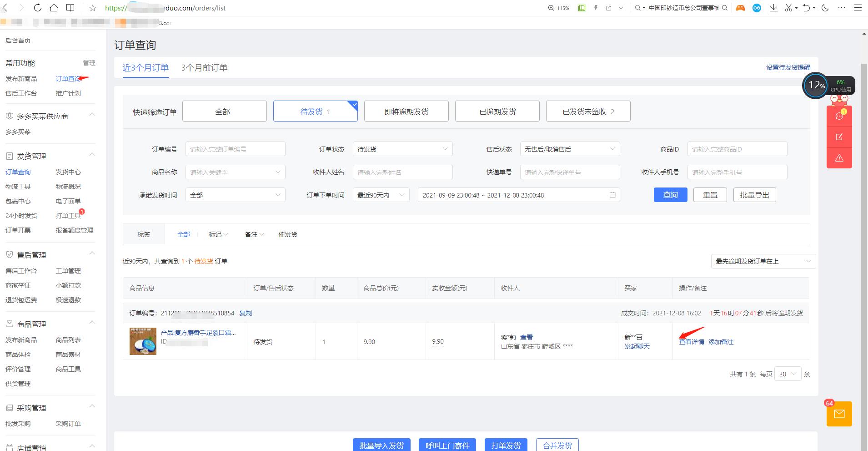Toggle dark mode with the moon icon
This screenshot has width=868, height=451.
(x=825, y=8)
